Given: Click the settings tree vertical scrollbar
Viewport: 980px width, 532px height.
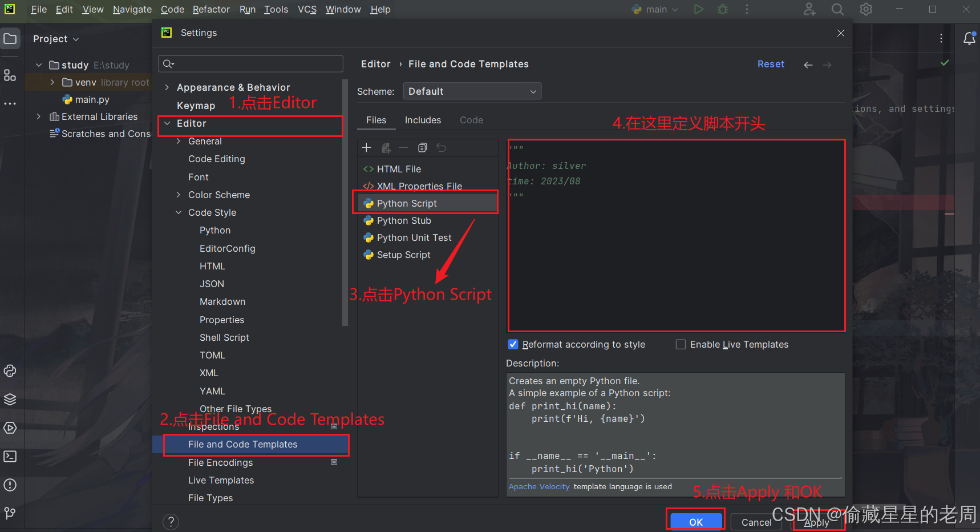Looking at the screenshot, I should point(345,203).
